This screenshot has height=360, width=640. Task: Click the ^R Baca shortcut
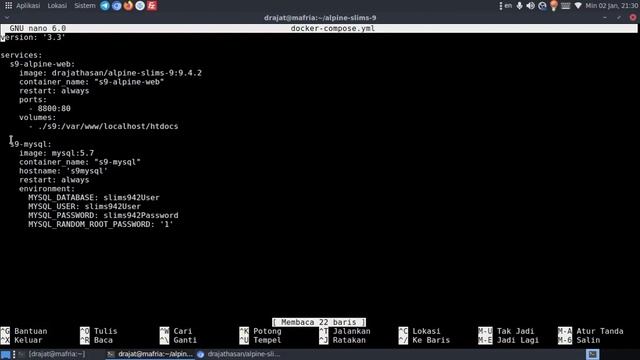pos(96,340)
